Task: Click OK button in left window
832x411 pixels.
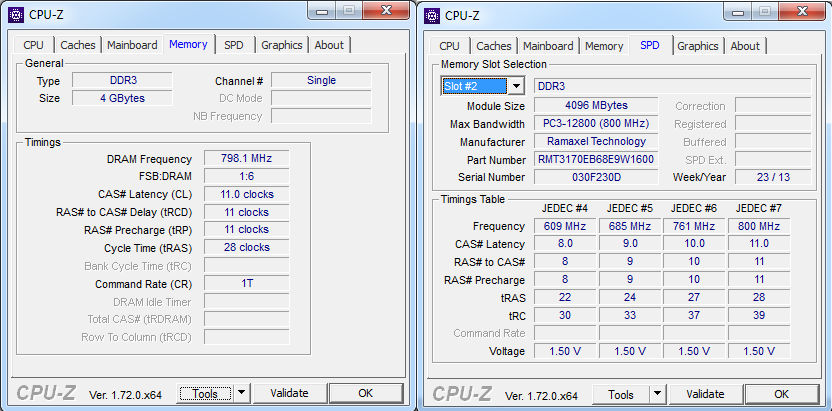Action: click(x=366, y=393)
